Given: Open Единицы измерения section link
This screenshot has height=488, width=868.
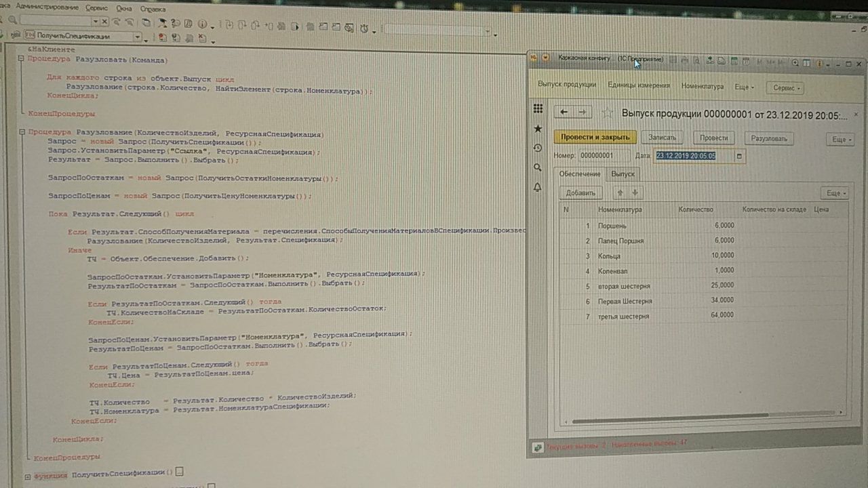Looking at the screenshot, I should 639,85.
